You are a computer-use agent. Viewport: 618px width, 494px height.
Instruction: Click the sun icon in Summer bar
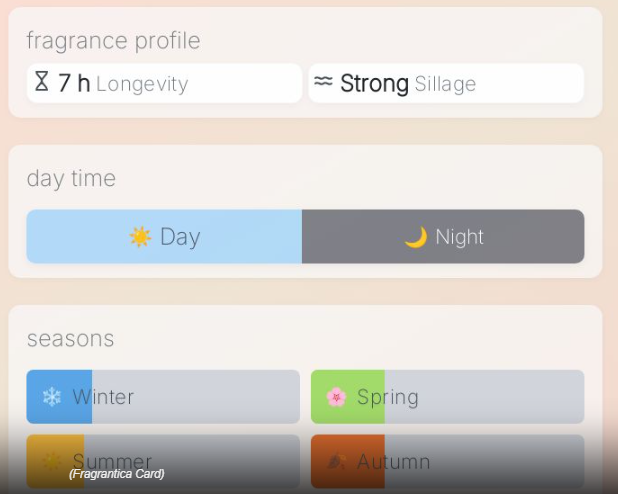click(x=51, y=461)
